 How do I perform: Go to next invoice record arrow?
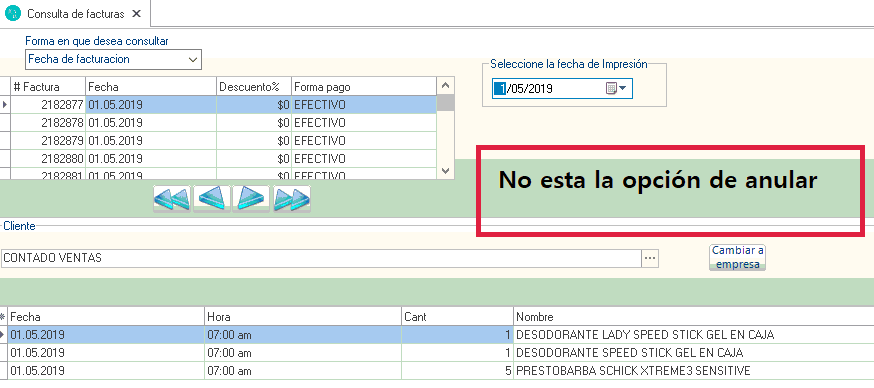tap(251, 198)
